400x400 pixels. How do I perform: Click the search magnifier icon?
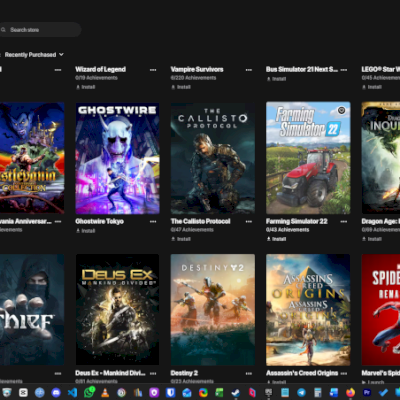coord(3,30)
